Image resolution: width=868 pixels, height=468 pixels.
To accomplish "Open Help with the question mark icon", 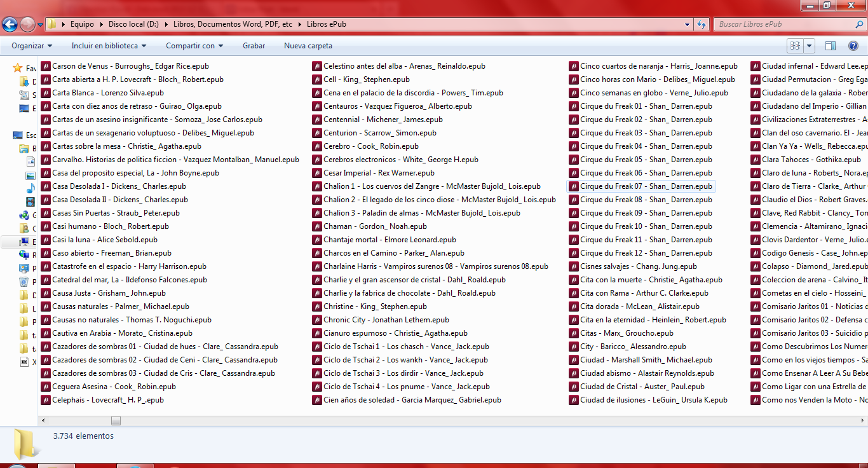I will [853, 46].
